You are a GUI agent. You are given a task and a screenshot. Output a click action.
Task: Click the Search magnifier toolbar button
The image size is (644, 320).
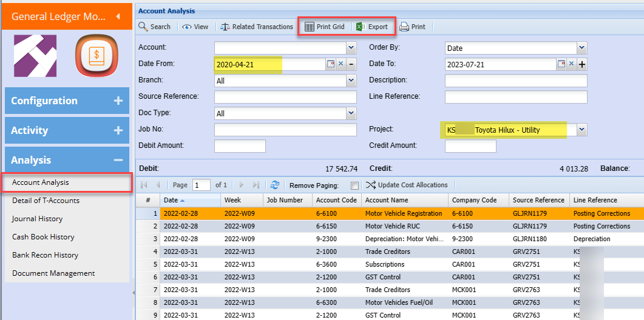(155, 27)
